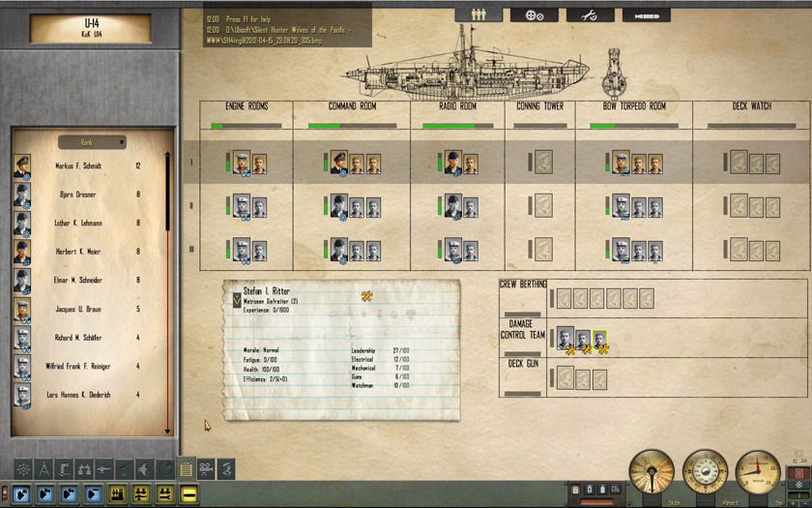This screenshot has height=508, width=812.
Task: Select crew member Richard M. Schäfer
Action: (x=77, y=338)
